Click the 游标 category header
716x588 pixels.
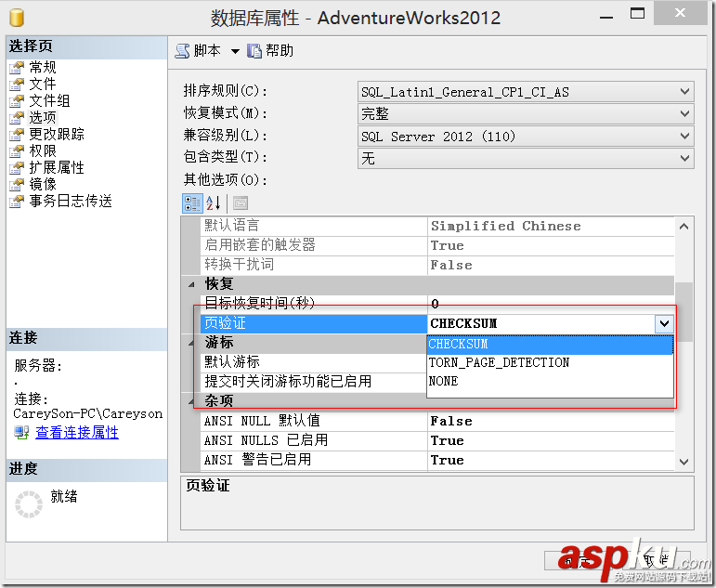[219, 343]
